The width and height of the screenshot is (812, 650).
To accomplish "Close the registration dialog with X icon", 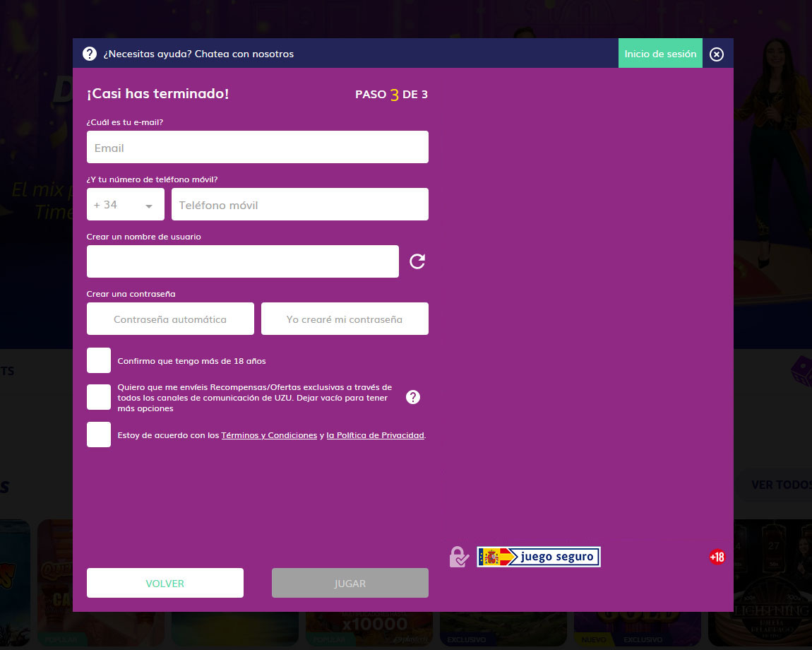I will (x=717, y=54).
